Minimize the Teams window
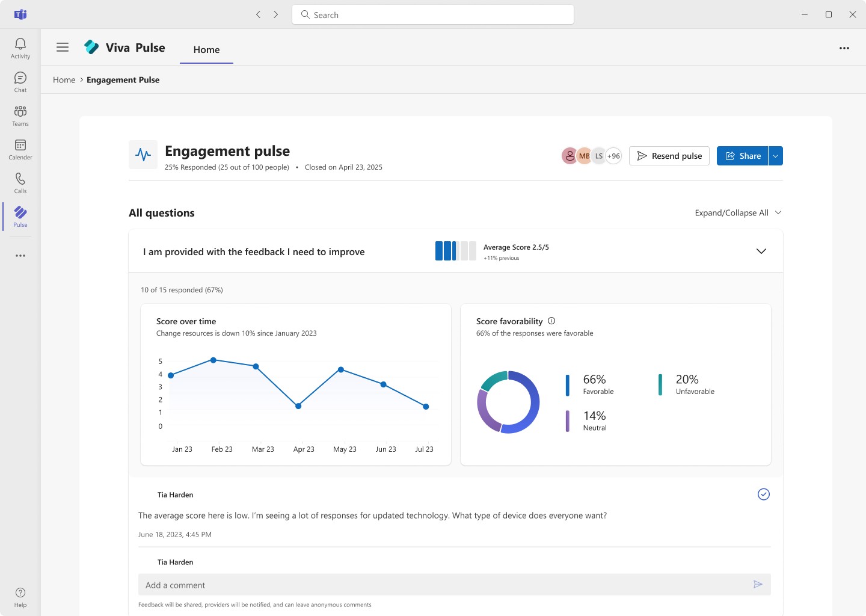The height and width of the screenshot is (616, 866). (x=805, y=14)
